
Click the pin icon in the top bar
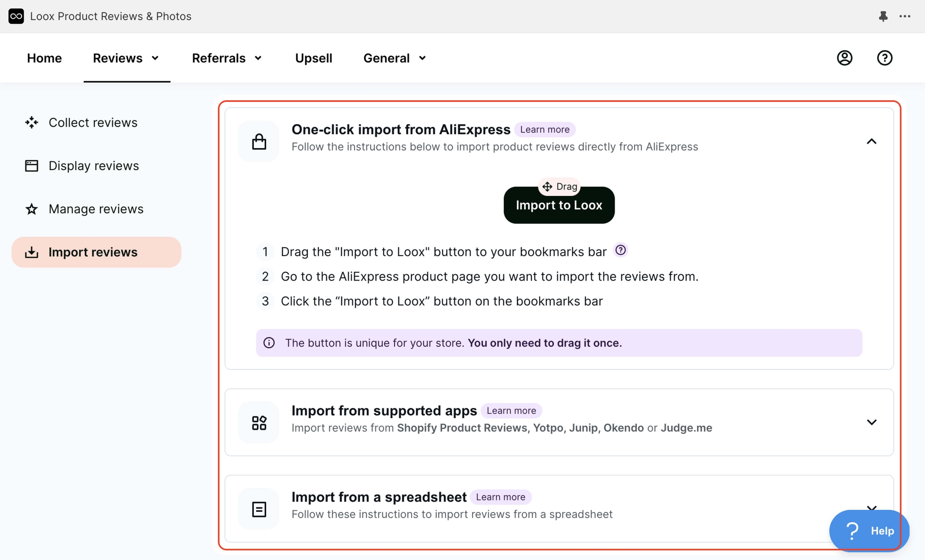click(883, 16)
